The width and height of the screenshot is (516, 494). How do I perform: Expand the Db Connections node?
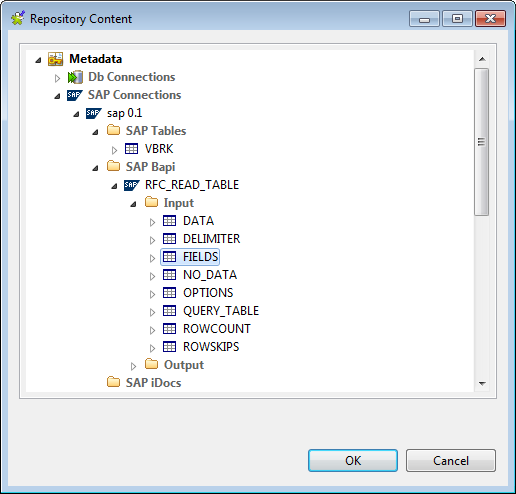pos(57,78)
